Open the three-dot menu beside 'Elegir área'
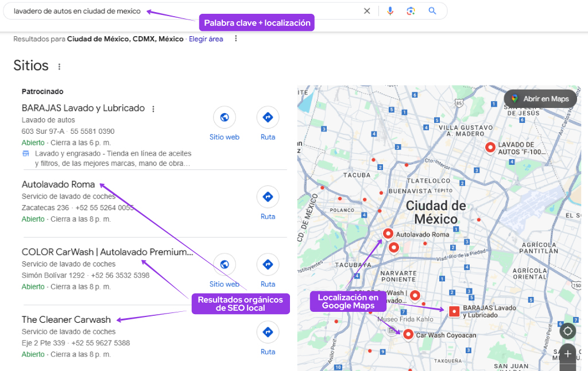The image size is (588, 371). (x=236, y=38)
